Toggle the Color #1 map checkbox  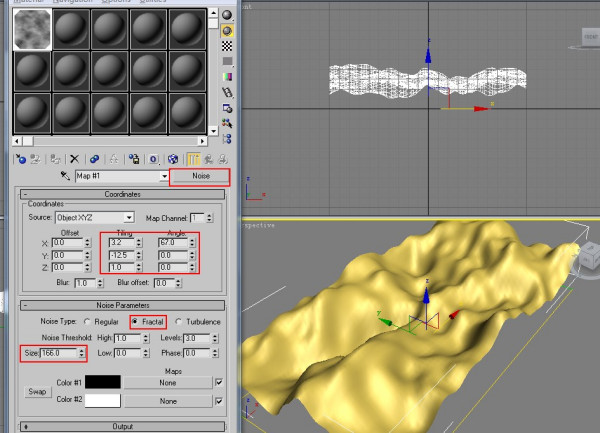point(219,383)
